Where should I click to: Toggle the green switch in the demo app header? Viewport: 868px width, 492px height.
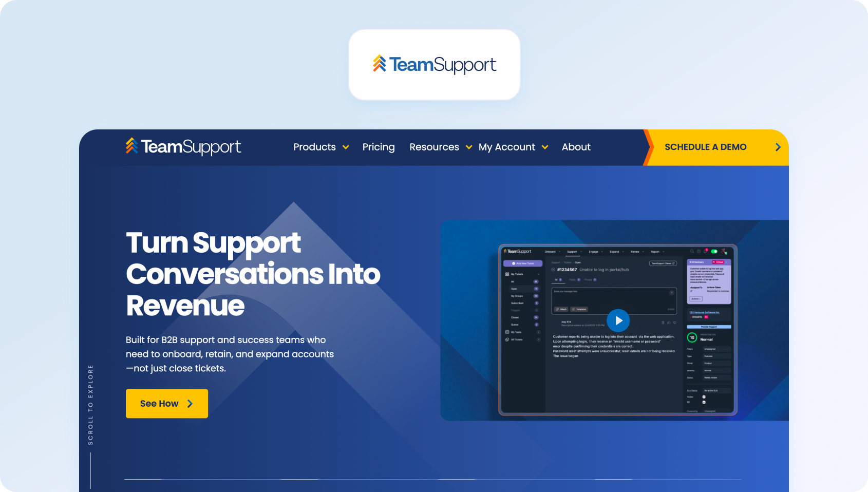pos(714,252)
